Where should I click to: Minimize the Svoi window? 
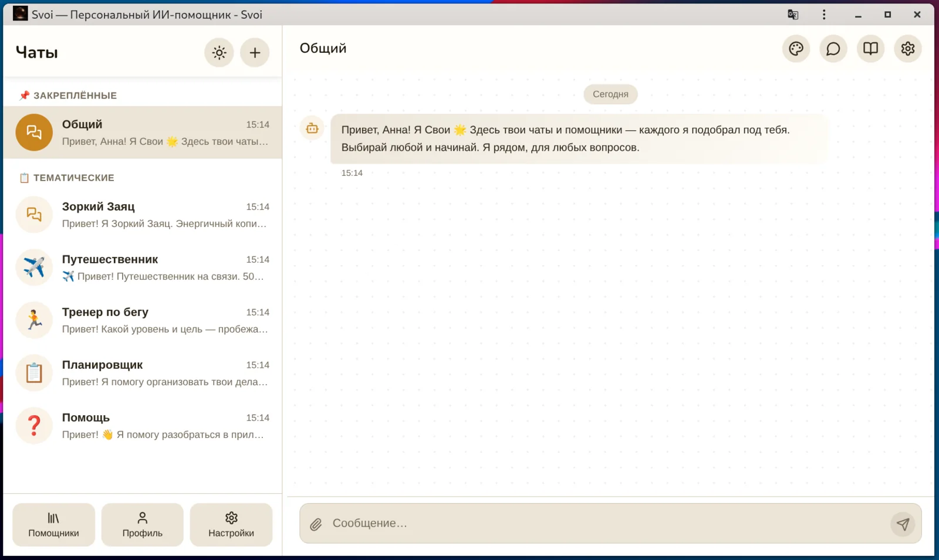pyautogui.click(x=858, y=15)
